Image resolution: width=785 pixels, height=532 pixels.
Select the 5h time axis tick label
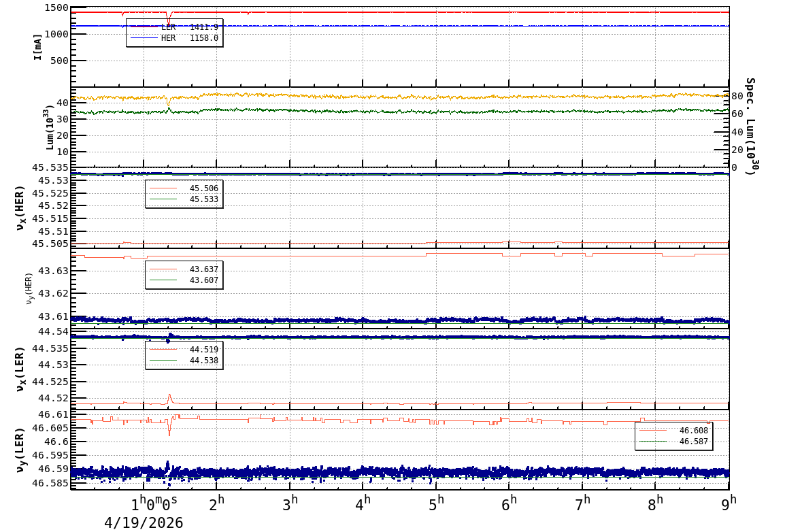(x=436, y=504)
